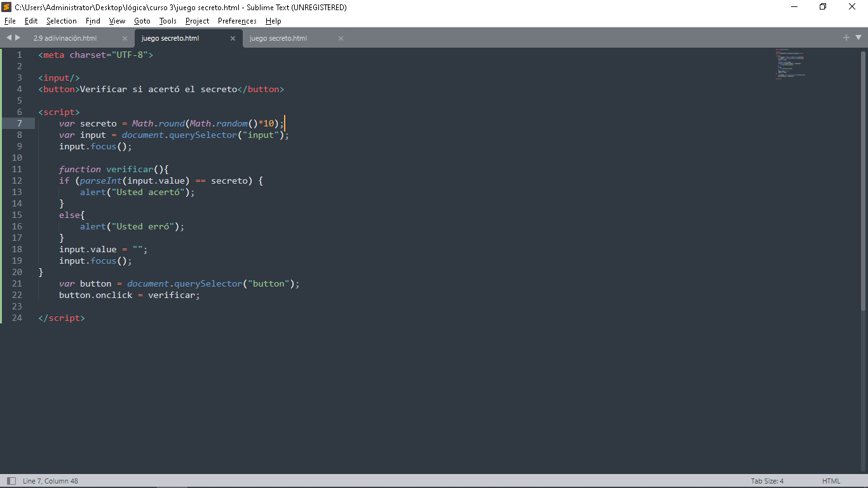
Task: Restore down the Sublime Text window
Action: tap(824, 7)
